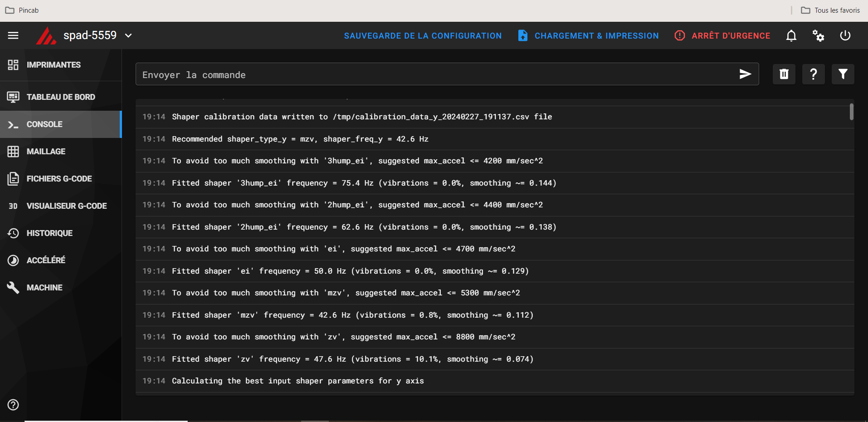This screenshot has height=422, width=868.
Task: Click the Pincab bookmark folder
Action: [x=22, y=10]
